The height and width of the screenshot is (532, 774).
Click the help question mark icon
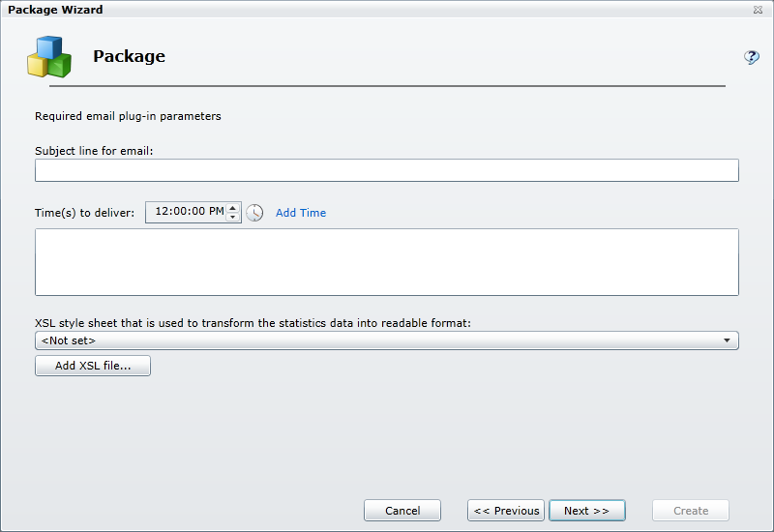(751, 57)
